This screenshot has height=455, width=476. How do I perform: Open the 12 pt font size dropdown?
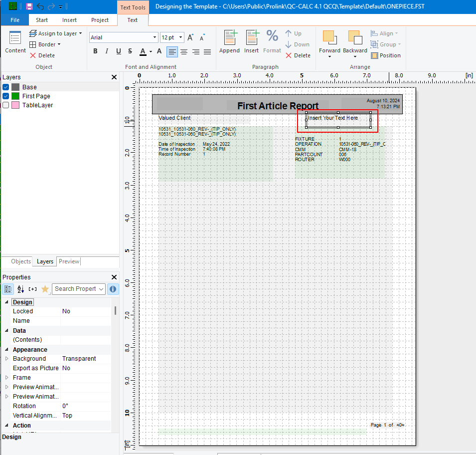point(179,37)
